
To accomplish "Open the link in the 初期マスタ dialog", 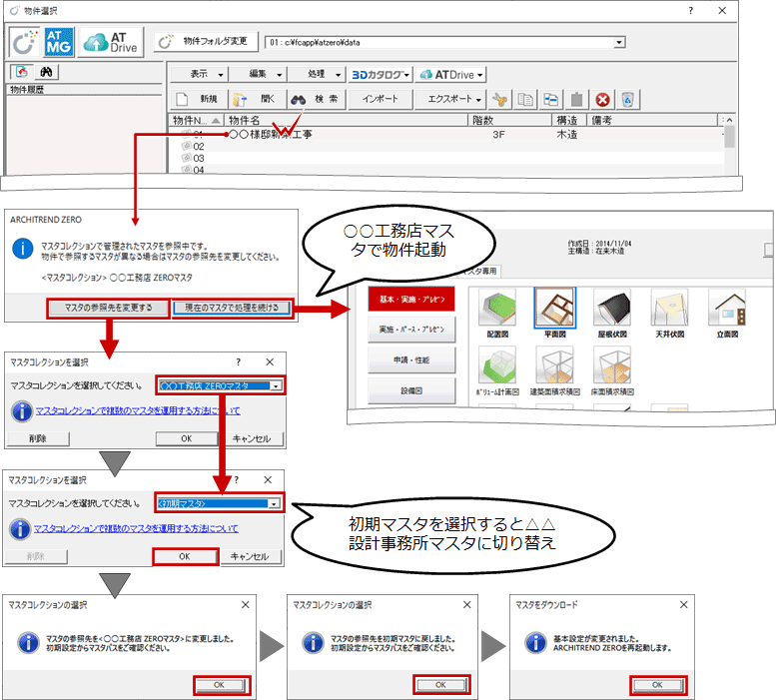I will click(x=136, y=528).
